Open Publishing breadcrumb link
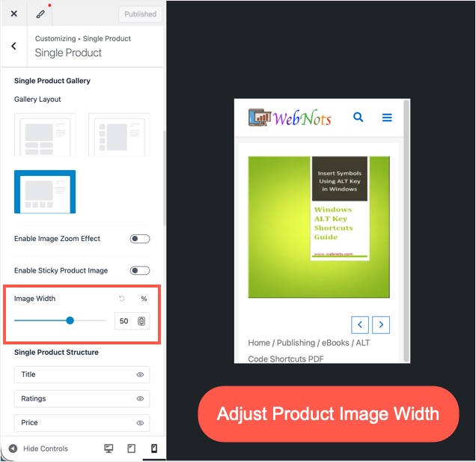This screenshot has height=462, width=476. pos(296,343)
